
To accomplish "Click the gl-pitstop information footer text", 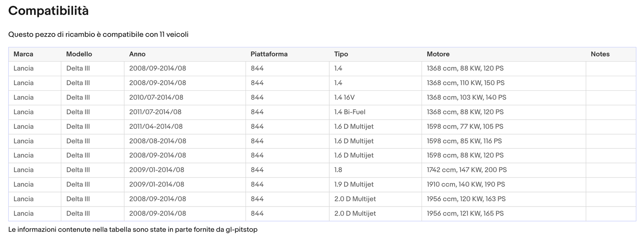I will 133,229.
